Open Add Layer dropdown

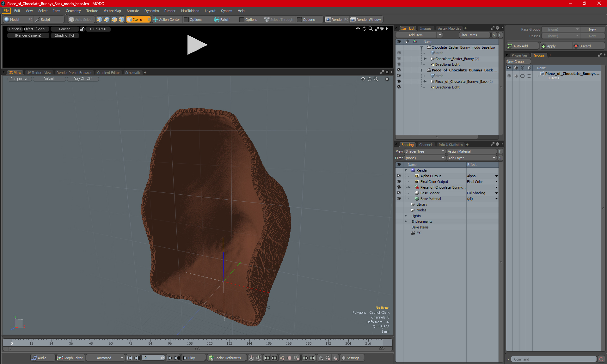472,158
